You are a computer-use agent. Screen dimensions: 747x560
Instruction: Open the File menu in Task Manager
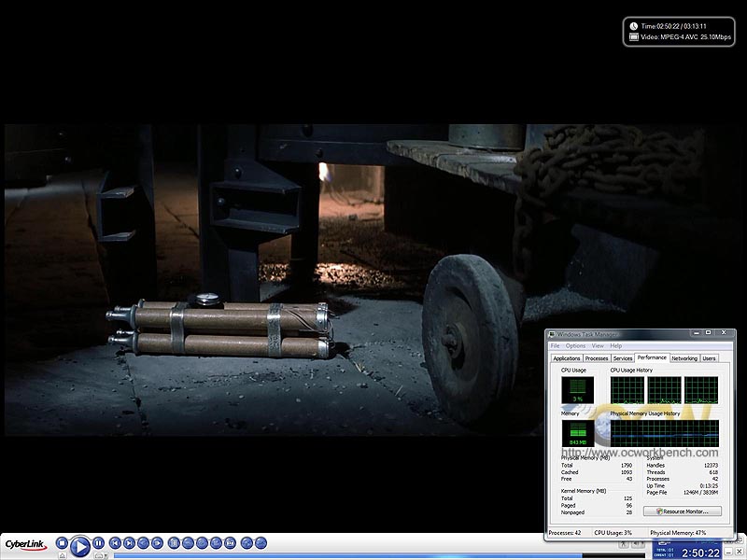click(555, 345)
